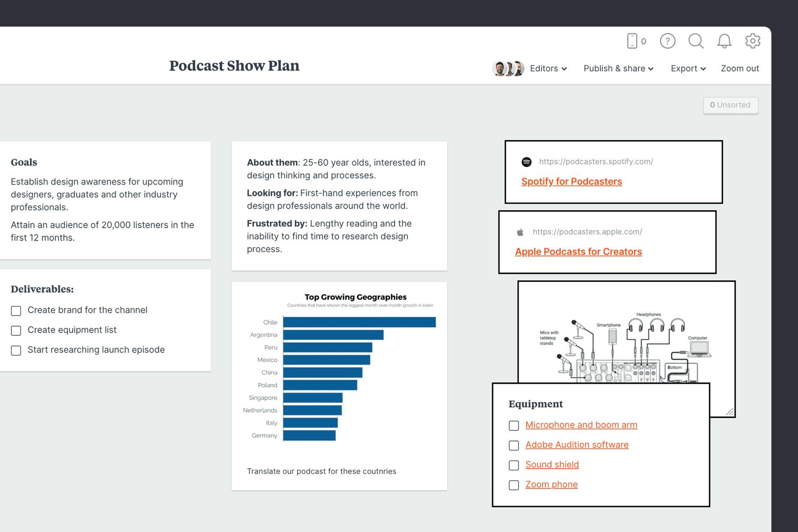Click the Spotify logo icon

point(527,162)
